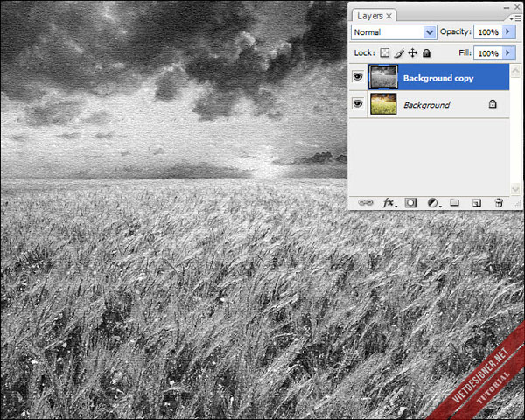Delete layer with trash icon
The width and height of the screenshot is (525, 420).
click(x=499, y=203)
